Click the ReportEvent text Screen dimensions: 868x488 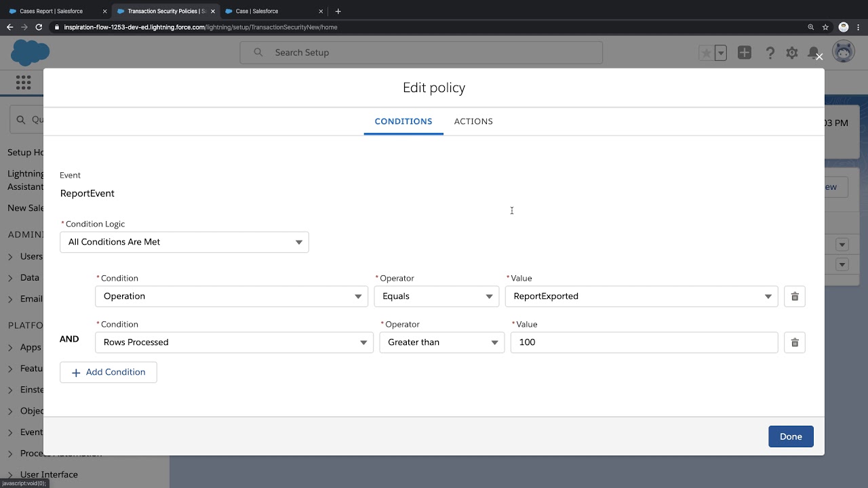(87, 193)
